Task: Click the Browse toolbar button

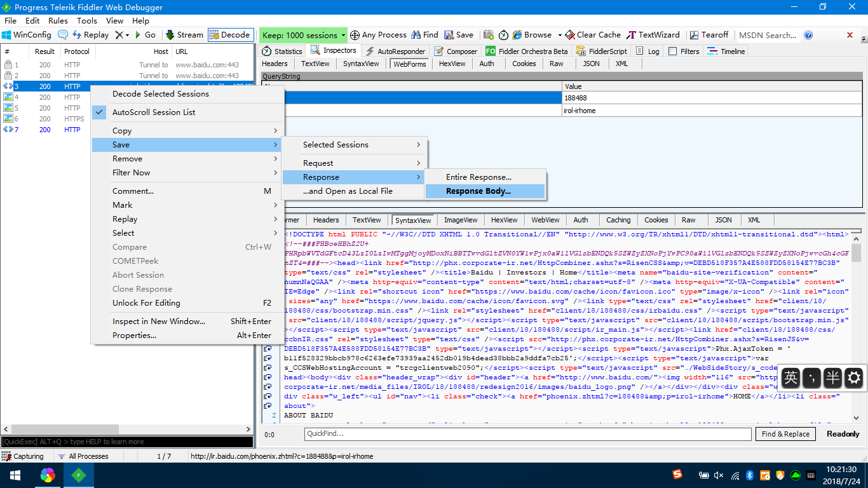Action: pos(532,35)
